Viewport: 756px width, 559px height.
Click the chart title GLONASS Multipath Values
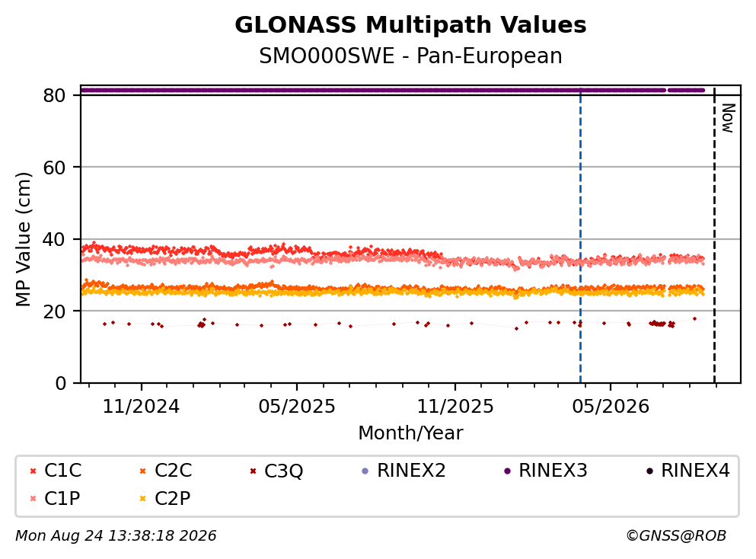click(x=410, y=24)
